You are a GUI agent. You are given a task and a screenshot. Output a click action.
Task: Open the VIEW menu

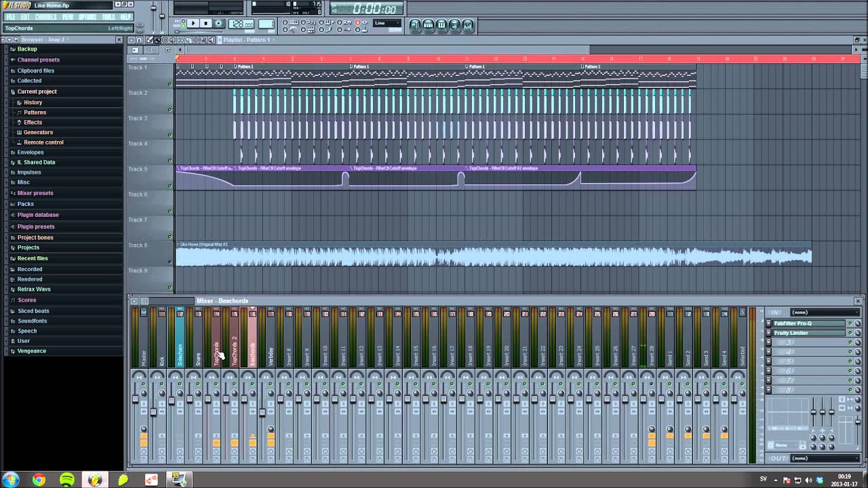point(68,17)
